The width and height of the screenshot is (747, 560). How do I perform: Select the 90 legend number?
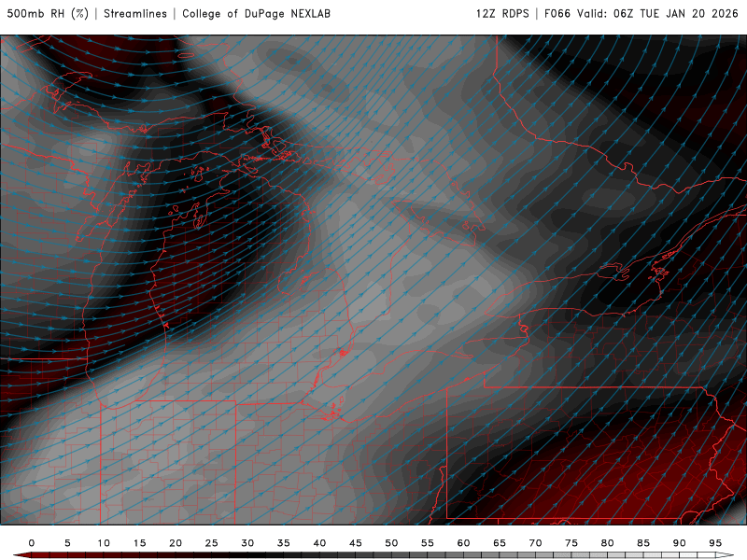pyautogui.click(x=679, y=543)
